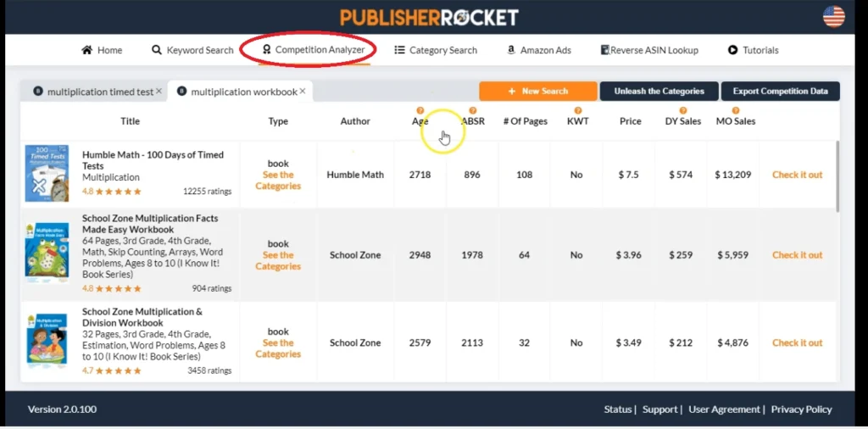This screenshot has width=868, height=429.
Task: Click Multiplication & Division Workbook cover thumbnail
Action: [47, 342]
